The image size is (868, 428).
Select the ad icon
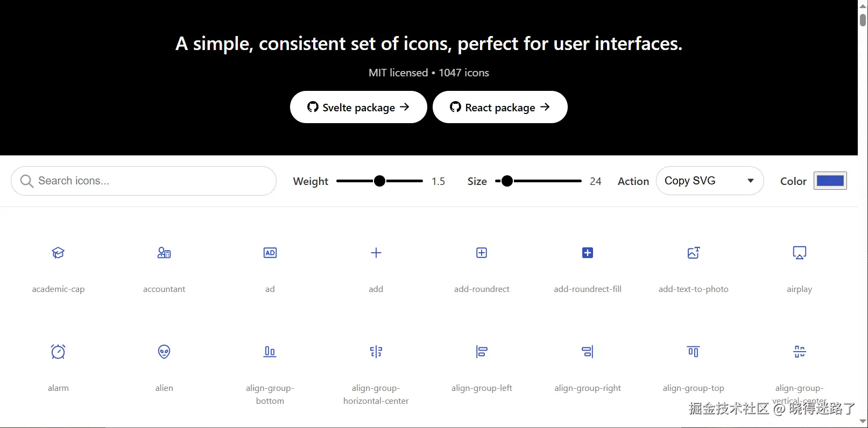click(x=270, y=253)
